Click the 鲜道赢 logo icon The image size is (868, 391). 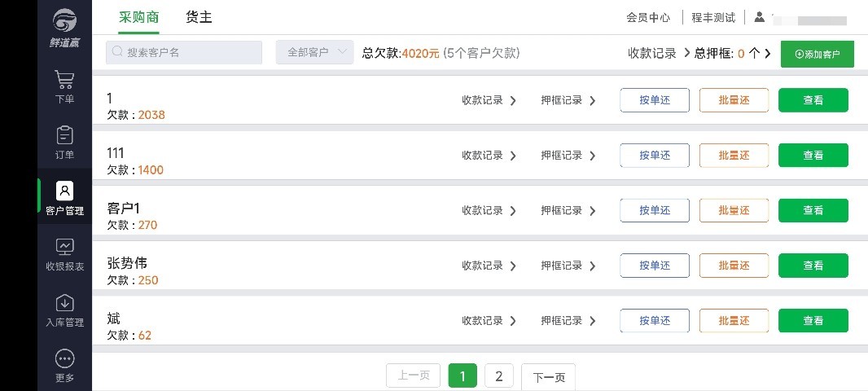[x=65, y=21]
